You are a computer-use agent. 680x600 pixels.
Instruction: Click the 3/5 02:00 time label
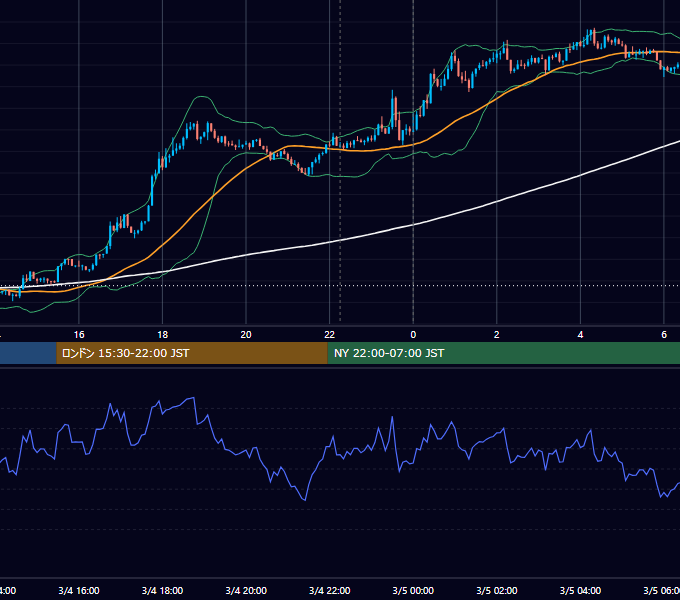(497, 590)
